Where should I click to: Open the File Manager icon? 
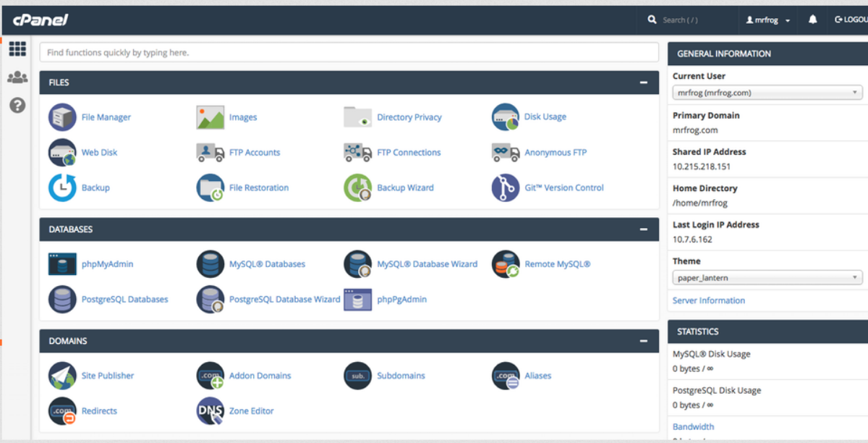click(x=62, y=117)
